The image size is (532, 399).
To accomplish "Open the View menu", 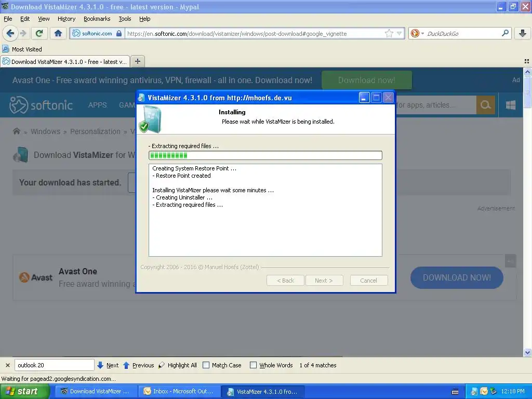I will coord(44,19).
